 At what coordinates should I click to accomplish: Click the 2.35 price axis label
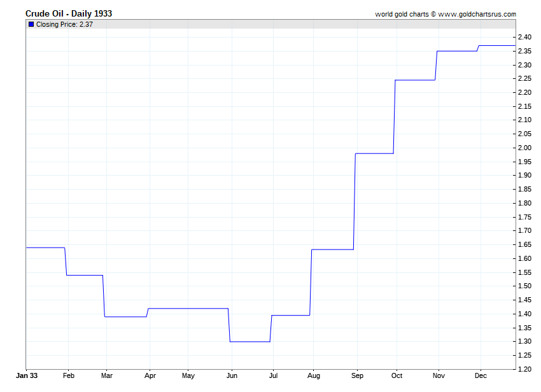[x=525, y=51]
